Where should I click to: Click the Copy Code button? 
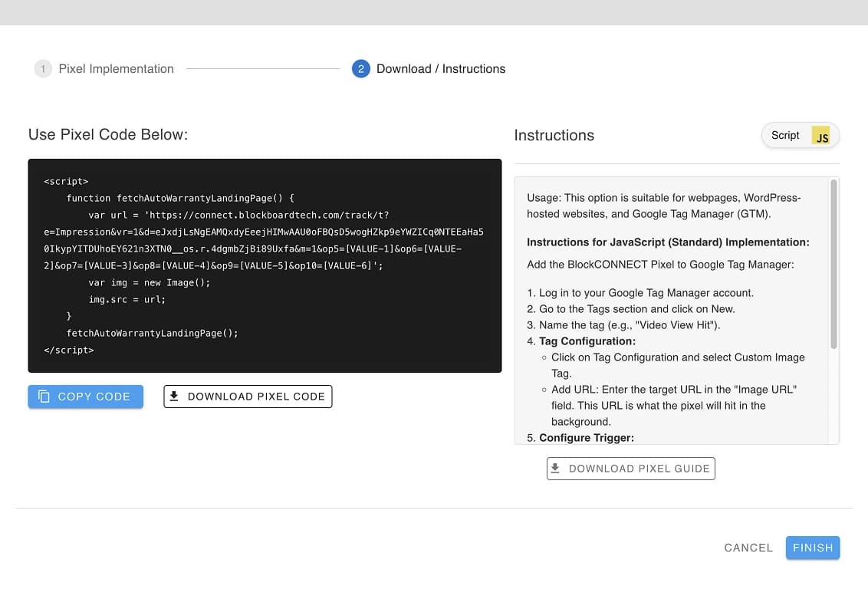(x=85, y=397)
